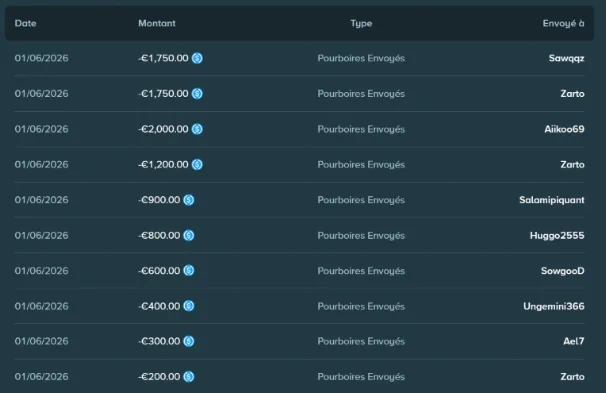Open Zarto in the -€200.00 row

[572, 376]
